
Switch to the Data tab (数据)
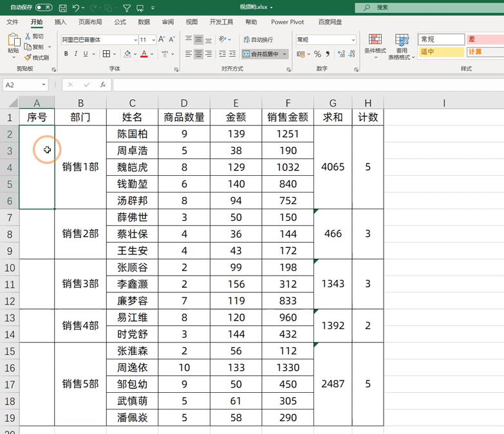click(x=144, y=22)
